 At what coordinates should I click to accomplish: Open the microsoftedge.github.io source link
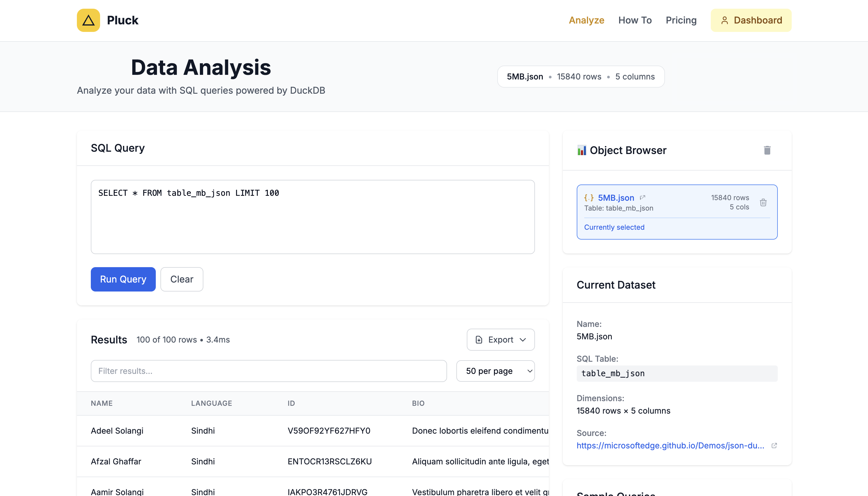(x=670, y=446)
